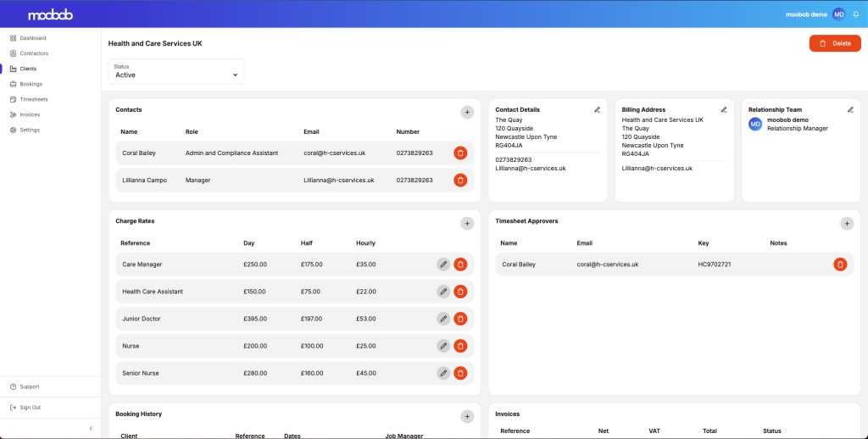
Task: Click Sign Out in the sidebar
Action: [30, 408]
